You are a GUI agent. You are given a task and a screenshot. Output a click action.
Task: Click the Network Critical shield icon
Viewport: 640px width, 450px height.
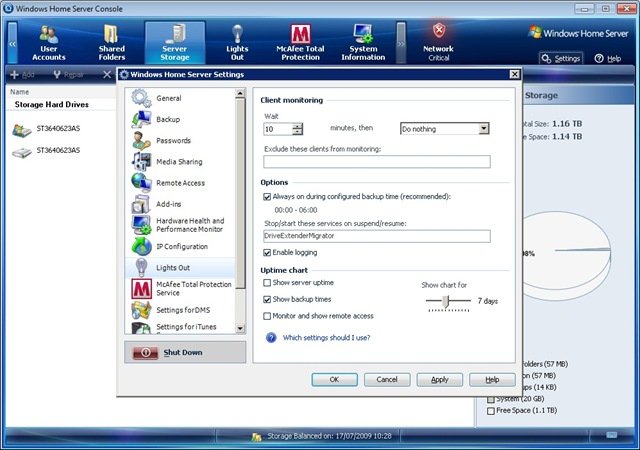[439, 31]
